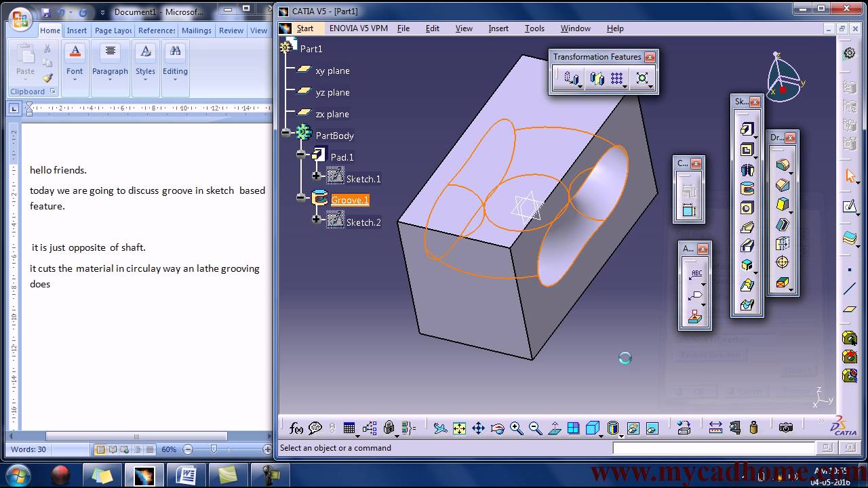Click the Line icon on right toolbar

pos(850,289)
